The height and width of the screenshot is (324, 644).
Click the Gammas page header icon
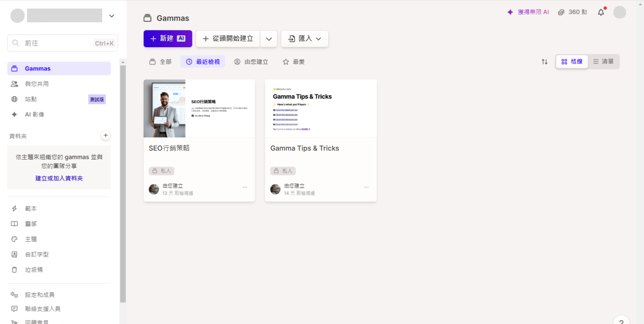click(147, 18)
